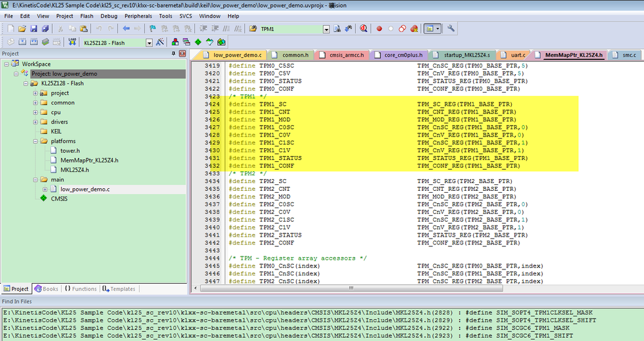Viewport: 644px width, 341px height.
Task: Toggle the Project pane pin
Action: point(173,54)
